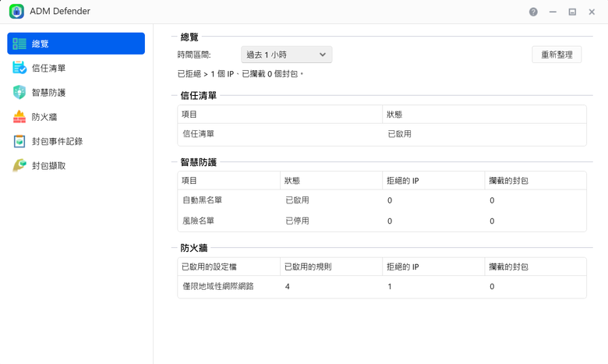
Task: Go to 信任清單 in the sidebar
Action: click(76, 68)
